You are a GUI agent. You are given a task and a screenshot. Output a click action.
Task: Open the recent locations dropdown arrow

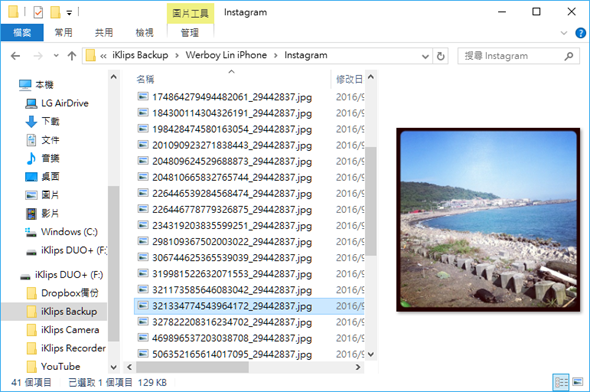[x=56, y=56]
